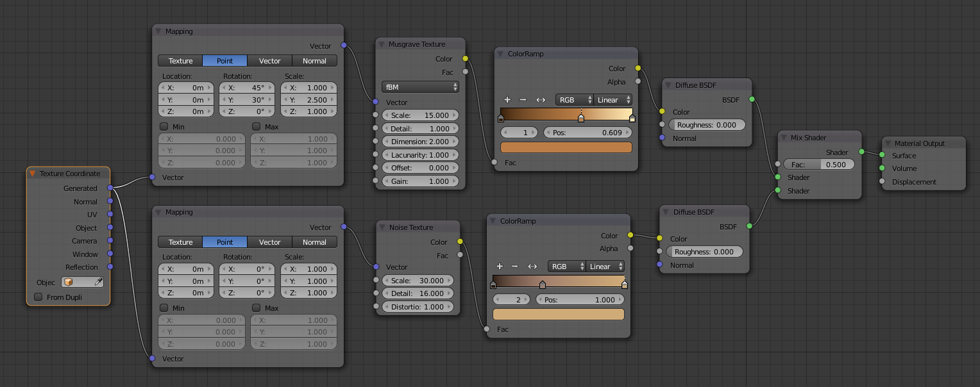This screenshot has height=387, width=980.
Task: Switch Musgrave's Mapping node to Vector type
Action: click(x=269, y=61)
